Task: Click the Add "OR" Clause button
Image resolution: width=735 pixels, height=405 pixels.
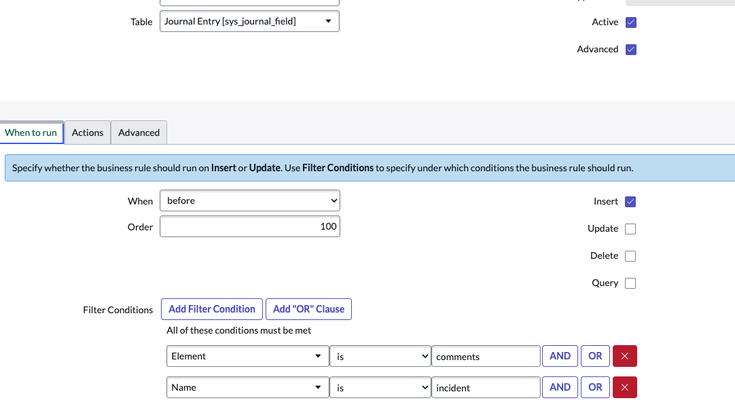Action: (x=308, y=309)
